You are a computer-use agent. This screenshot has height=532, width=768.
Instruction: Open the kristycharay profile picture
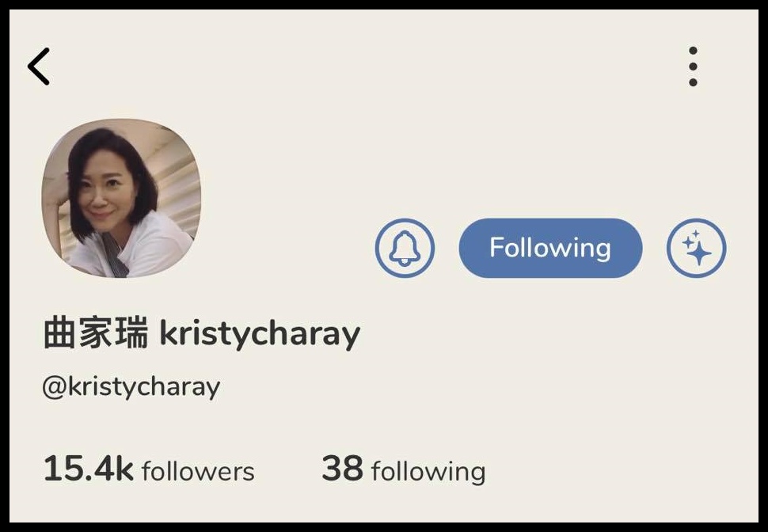tap(121, 198)
